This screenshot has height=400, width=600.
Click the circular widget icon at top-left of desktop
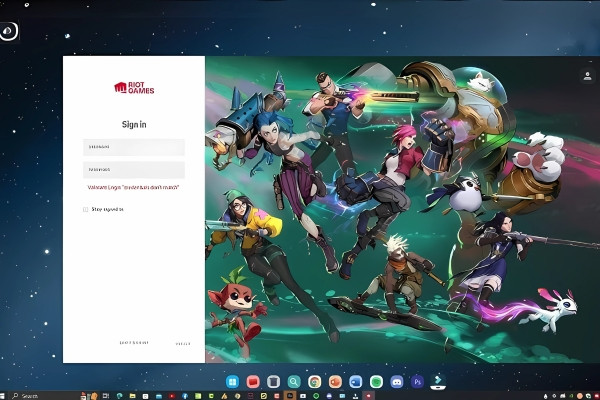tap(9, 31)
